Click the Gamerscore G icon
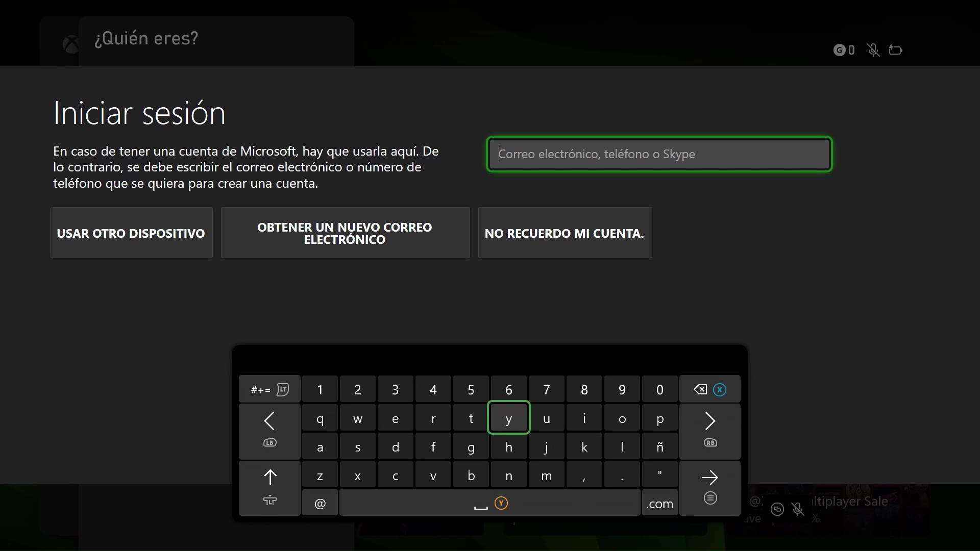The width and height of the screenshot is (980, 551). [839, 50]
